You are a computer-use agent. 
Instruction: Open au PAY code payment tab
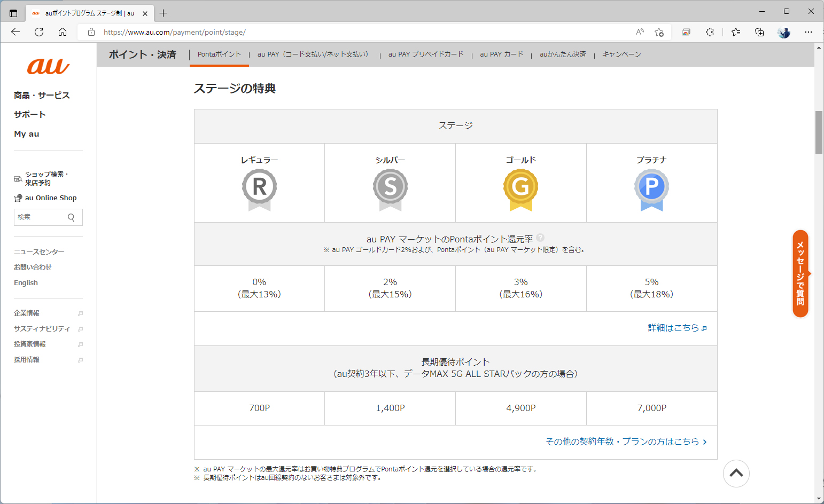click(x=314, y=54)
